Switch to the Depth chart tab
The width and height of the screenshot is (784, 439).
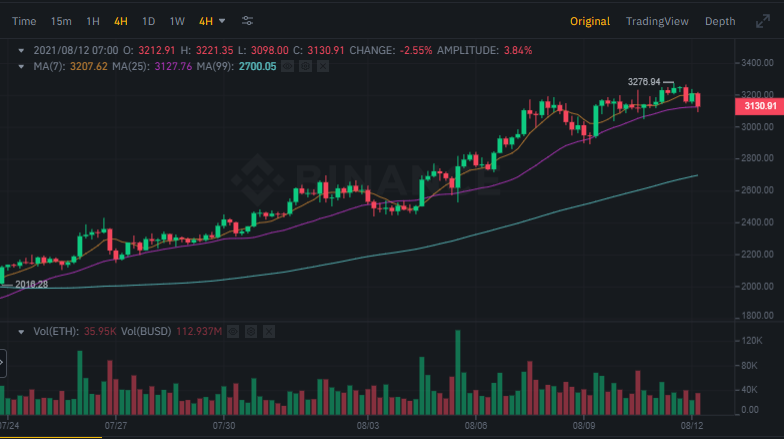720,21
